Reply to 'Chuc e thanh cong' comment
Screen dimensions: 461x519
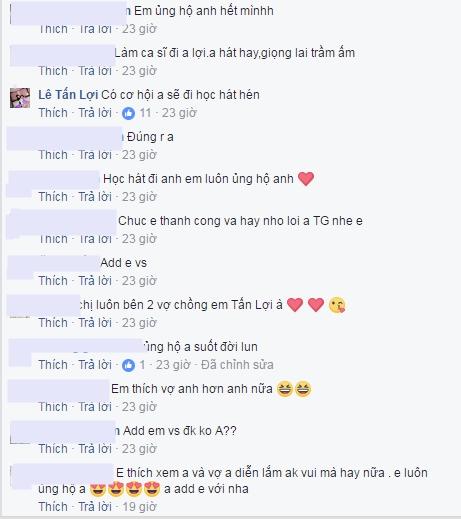[x=95, y=239]
